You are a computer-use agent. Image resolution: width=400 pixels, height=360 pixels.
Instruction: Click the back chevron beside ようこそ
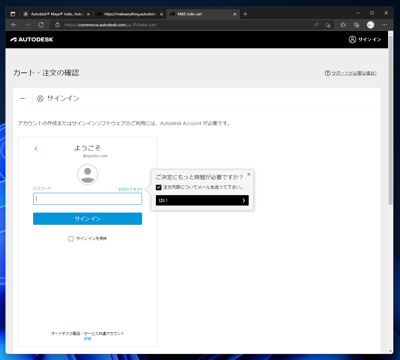[x=36, y=148]
